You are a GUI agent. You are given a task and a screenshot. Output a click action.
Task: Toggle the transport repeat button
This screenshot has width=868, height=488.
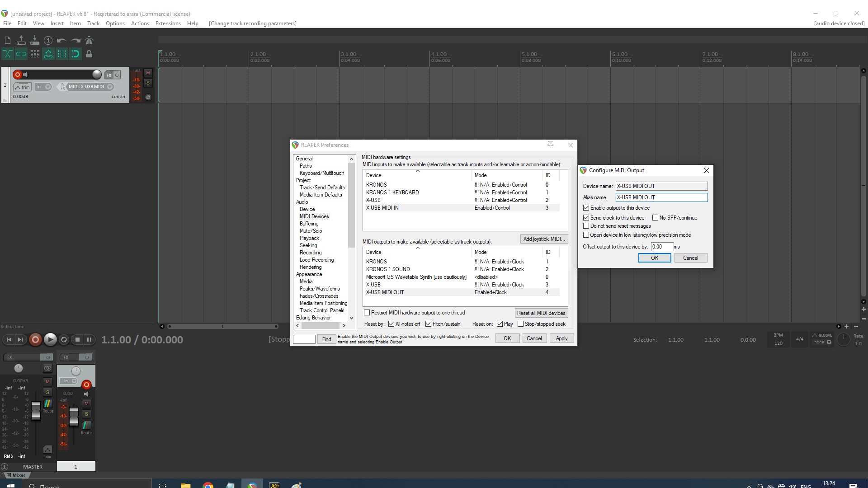coord(64,340)
